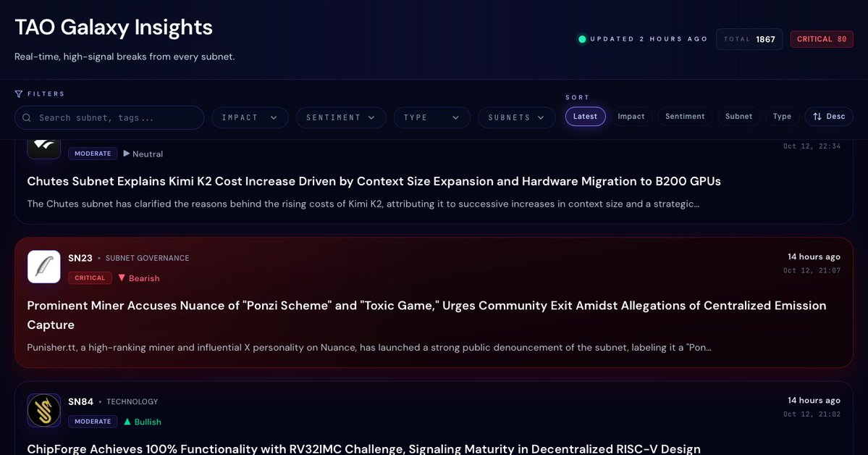Open the Chutes Kimi K2 cost headline
868x455 pixels.
(374, 181)
